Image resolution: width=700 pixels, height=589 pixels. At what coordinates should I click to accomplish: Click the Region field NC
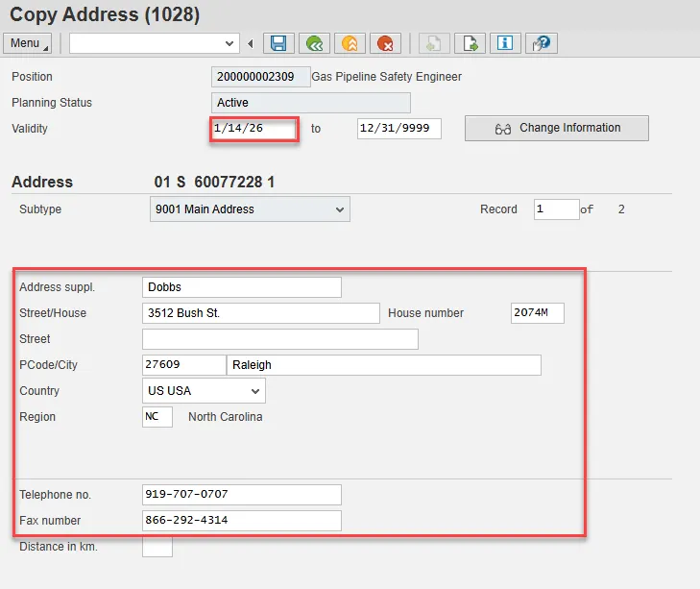(157, 417)
